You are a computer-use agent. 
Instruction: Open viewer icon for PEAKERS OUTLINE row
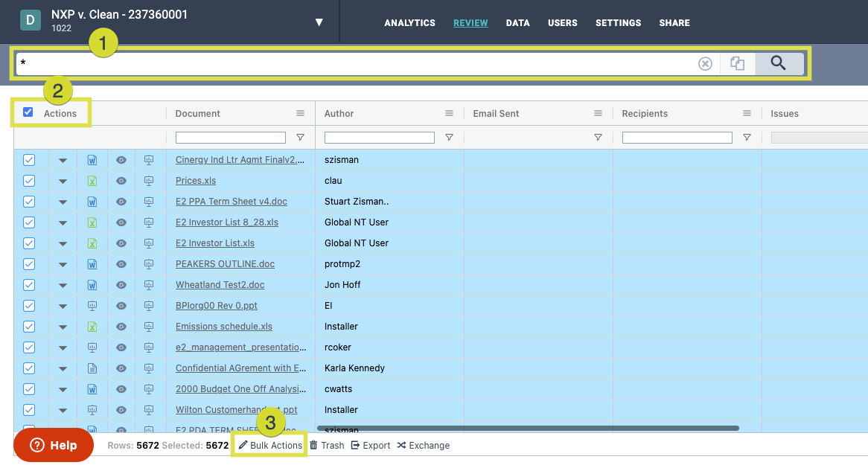point(121,264)
